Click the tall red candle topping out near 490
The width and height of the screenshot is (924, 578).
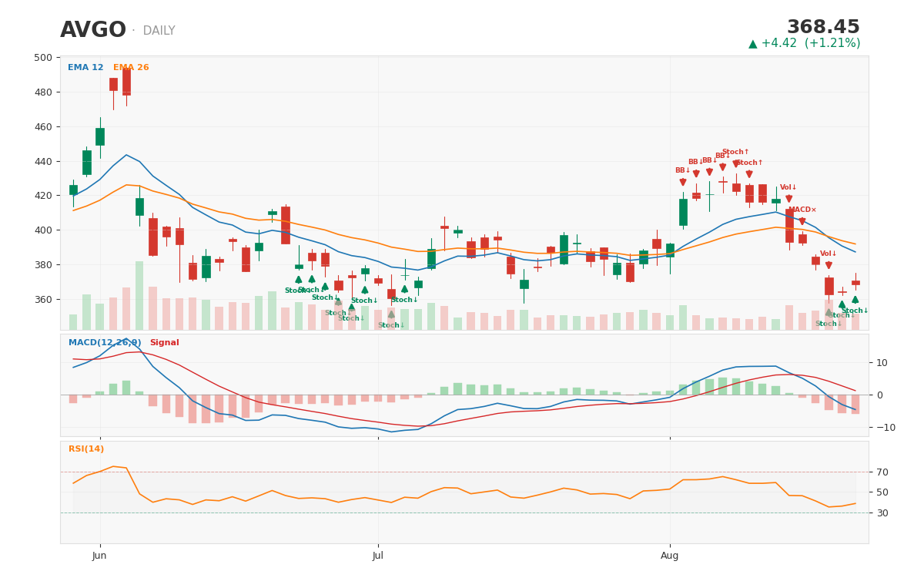point(126,82)
